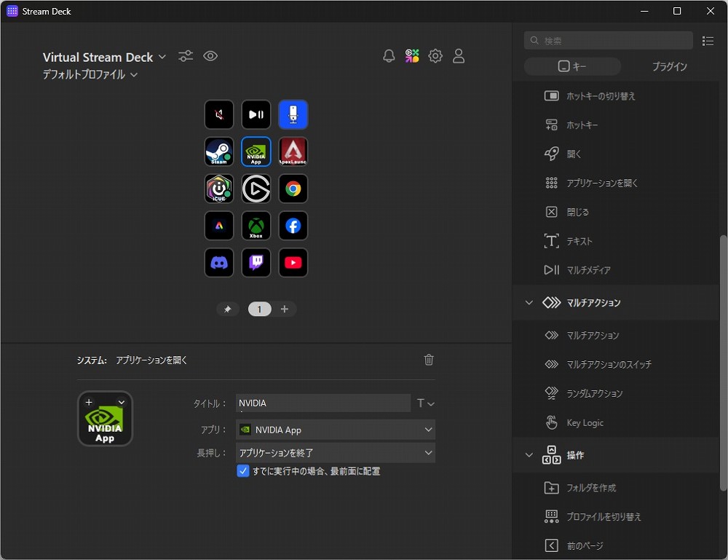
Task: Select the Discord key
Action: pyautogui.click(x=219, y=263)
